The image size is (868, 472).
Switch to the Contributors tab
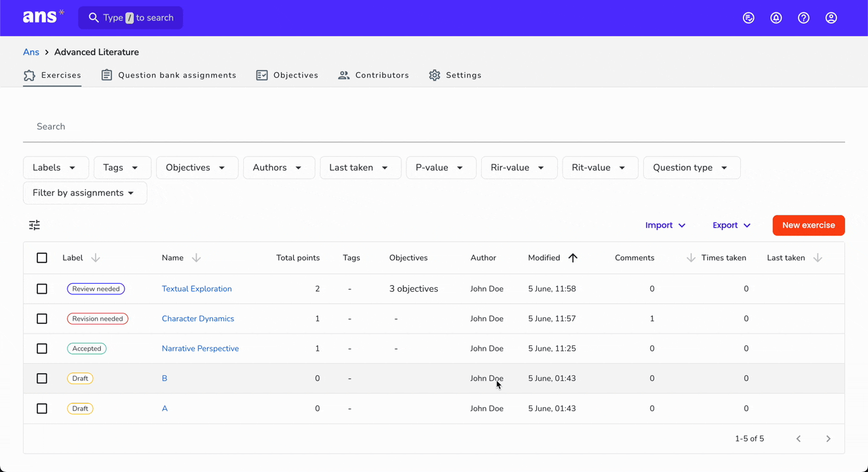click(374, 75)
